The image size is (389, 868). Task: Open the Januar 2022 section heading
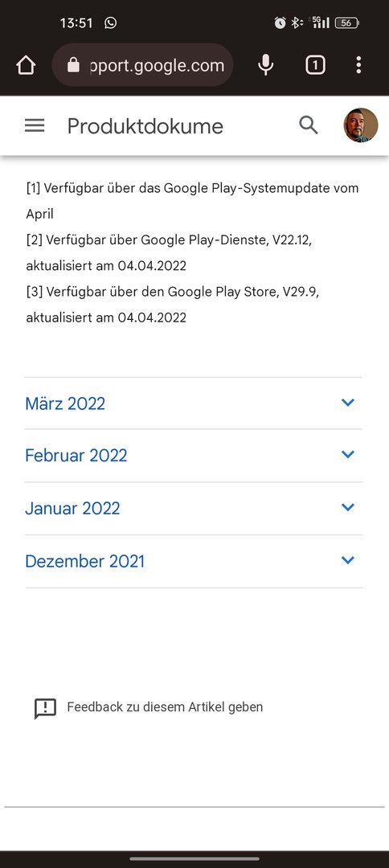coord(72,508)
